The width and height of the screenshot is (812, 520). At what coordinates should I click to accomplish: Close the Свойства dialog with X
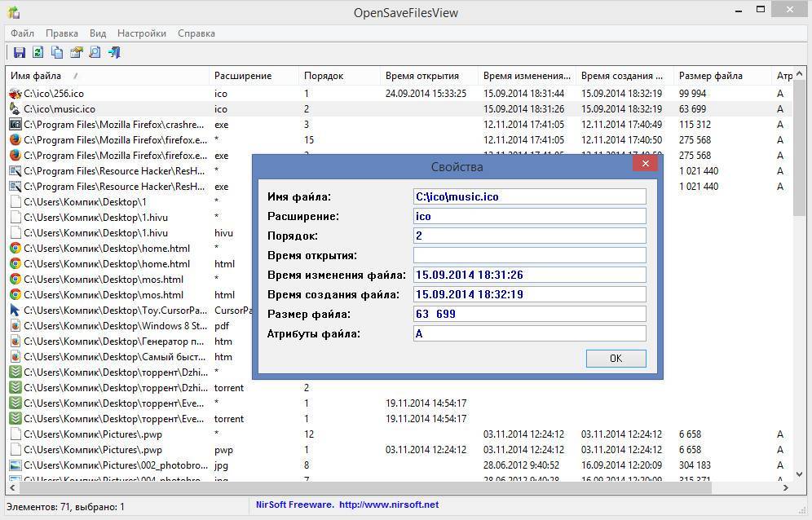645,164
